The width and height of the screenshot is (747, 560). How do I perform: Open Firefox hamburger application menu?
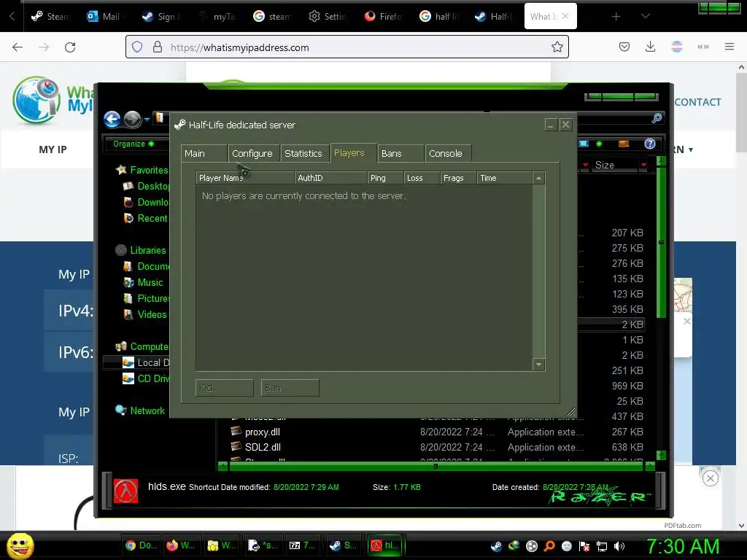[729, 47]
